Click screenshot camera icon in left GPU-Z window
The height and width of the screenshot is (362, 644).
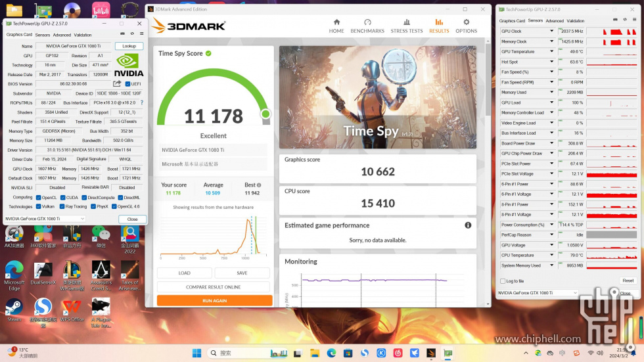[122, 34]
